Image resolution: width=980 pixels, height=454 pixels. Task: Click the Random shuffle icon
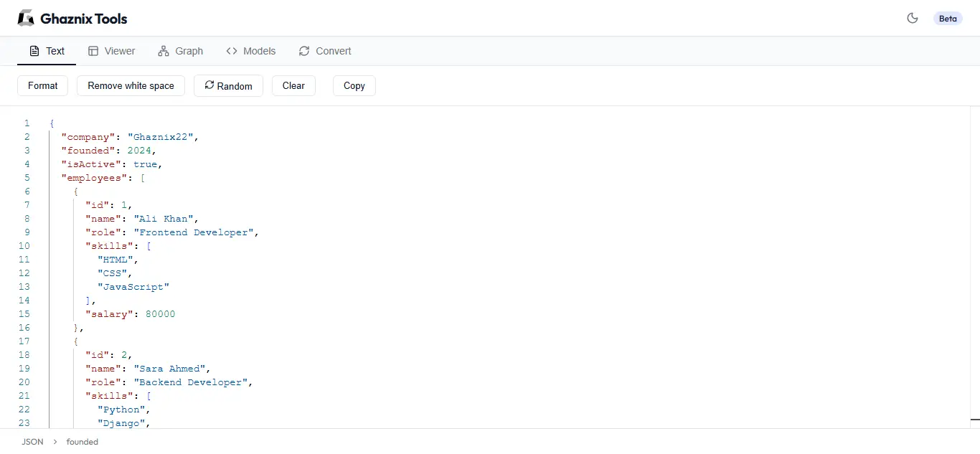209,85
